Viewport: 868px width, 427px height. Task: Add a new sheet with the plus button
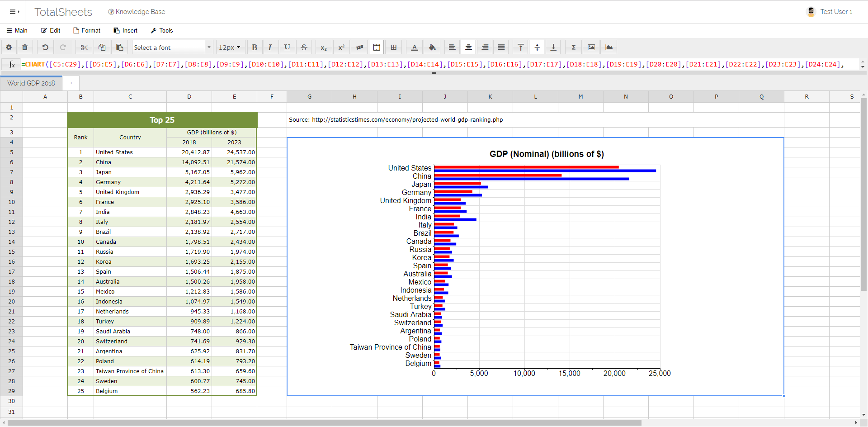(x=71, y=83)
